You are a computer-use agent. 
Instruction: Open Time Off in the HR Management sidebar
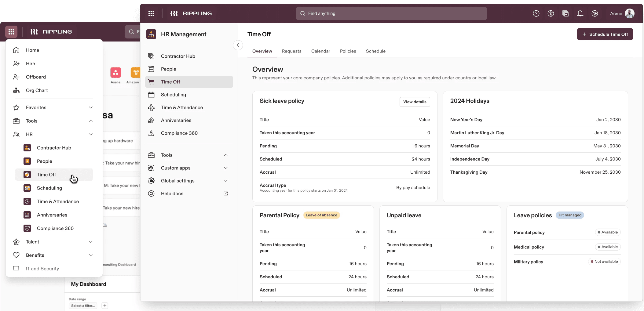(x=189, y=82)
